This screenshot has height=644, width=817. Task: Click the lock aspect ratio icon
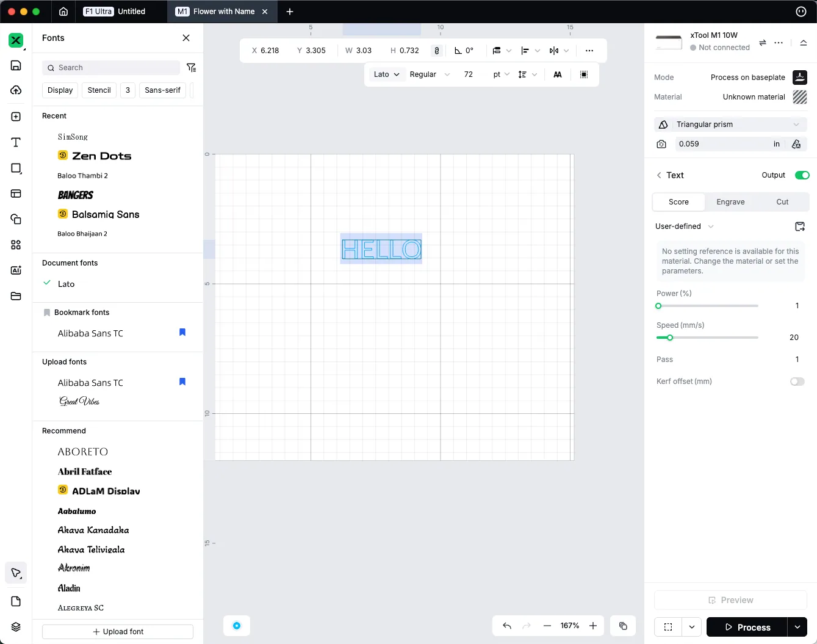[436, 51]
